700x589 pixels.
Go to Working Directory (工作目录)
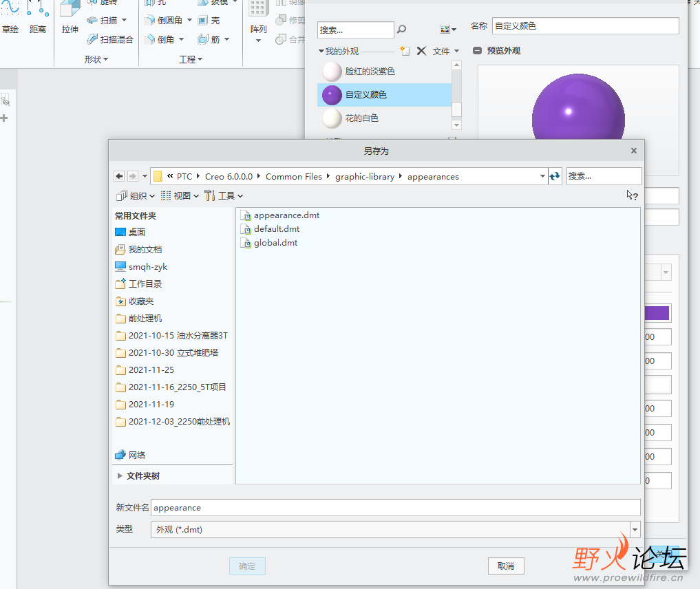coord(138,283)
